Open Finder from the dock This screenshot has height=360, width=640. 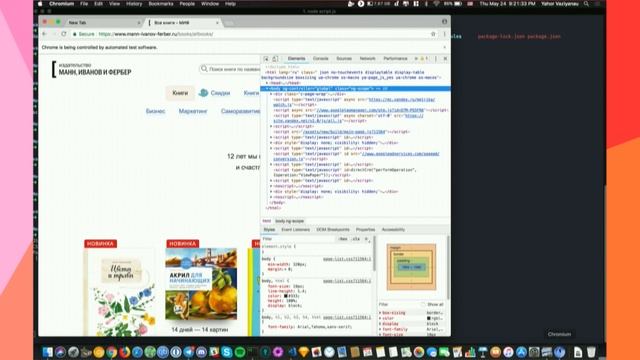click(47, 352)
